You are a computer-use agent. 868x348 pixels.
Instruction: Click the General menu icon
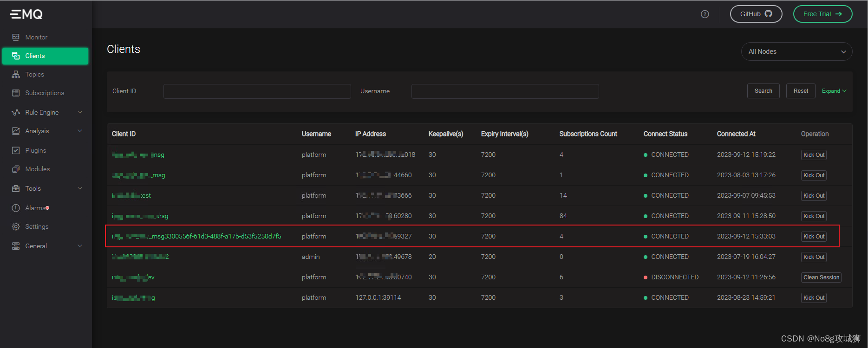16,246
